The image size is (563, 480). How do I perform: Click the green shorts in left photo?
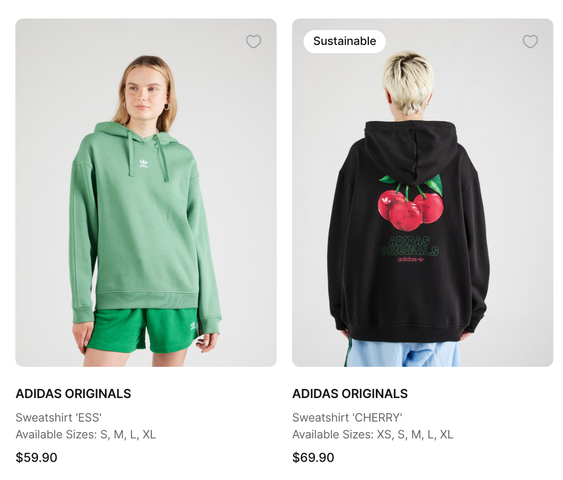pos(143,330)
